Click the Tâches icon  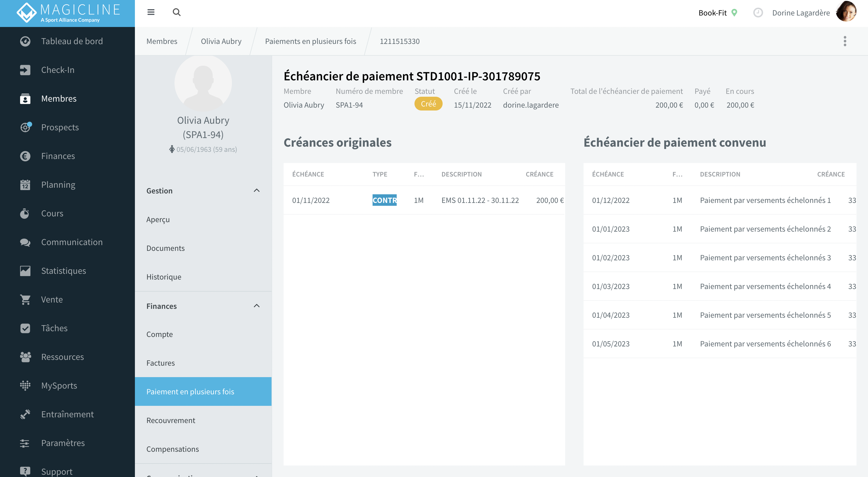pyautogui.click(x=24, y=328)
